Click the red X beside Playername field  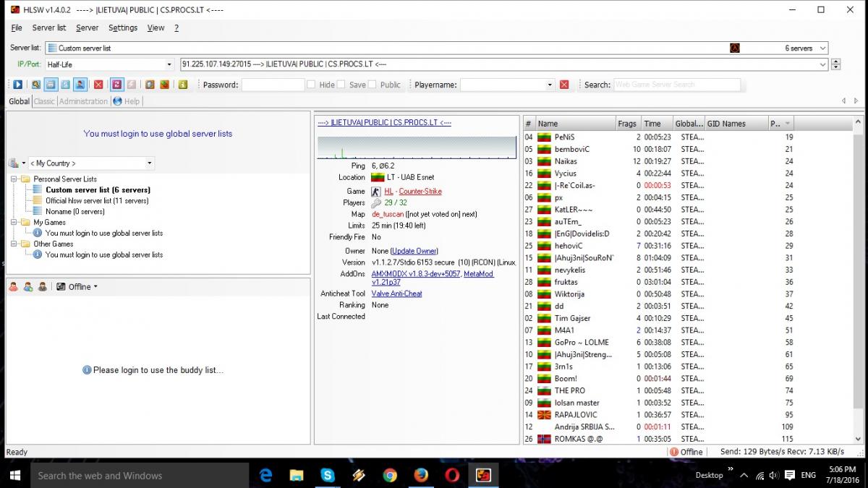pyautogui.click(x=564, y=85)
